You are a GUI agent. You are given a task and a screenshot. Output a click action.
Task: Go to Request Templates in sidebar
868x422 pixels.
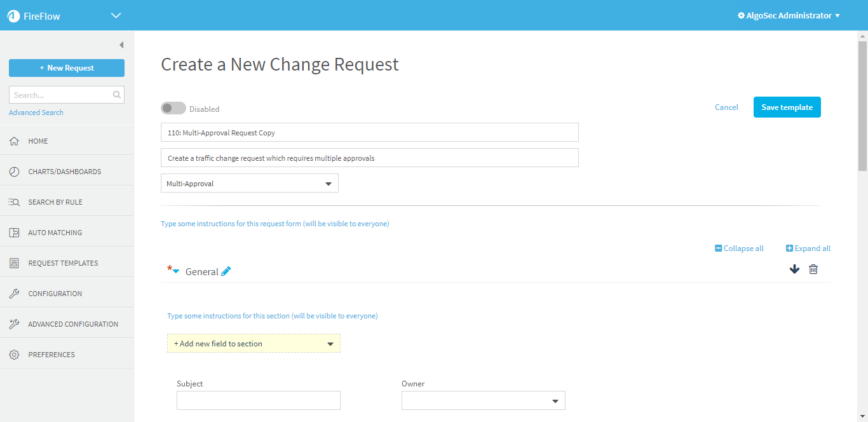point(63,263)
